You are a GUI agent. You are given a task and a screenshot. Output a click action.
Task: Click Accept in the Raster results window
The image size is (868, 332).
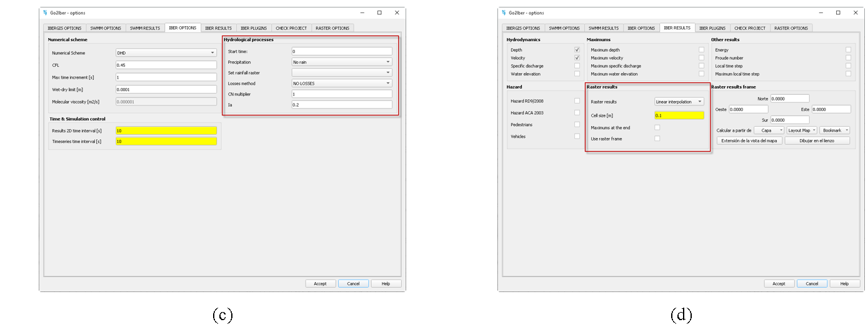tap(779, 284)
